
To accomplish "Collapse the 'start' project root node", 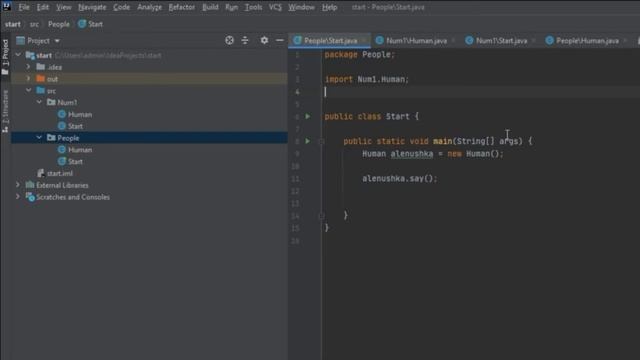I will [x=18, y=55].
